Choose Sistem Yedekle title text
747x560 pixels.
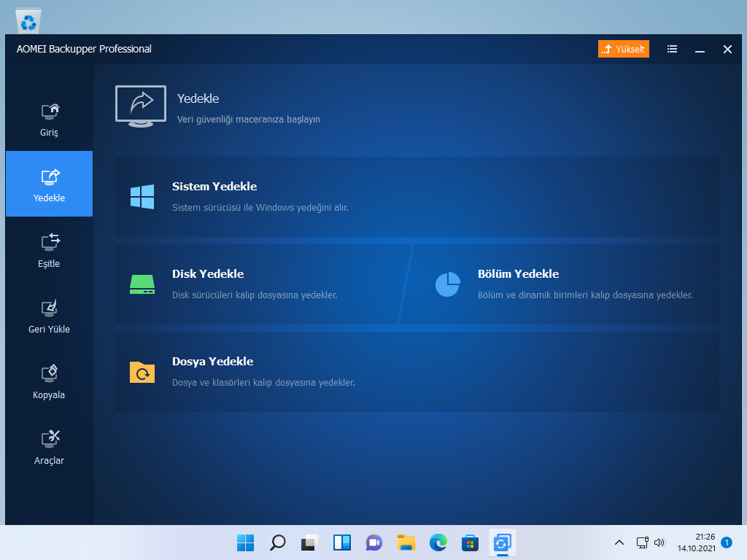coord(214,186)
